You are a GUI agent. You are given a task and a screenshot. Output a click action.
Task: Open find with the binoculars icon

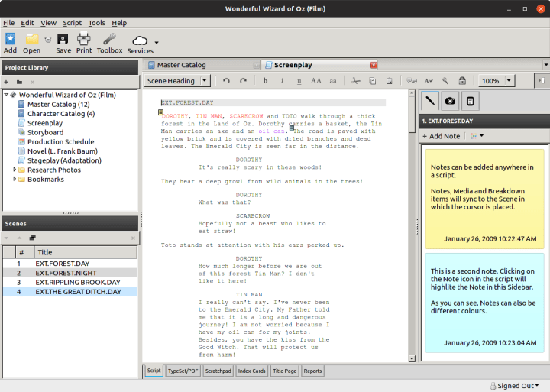pyautogui.click(x=412, y=81)
